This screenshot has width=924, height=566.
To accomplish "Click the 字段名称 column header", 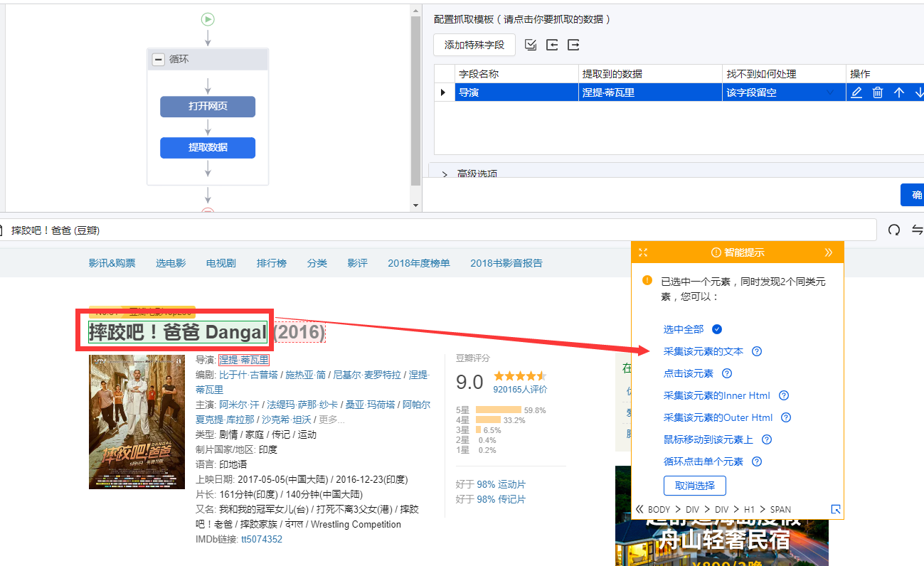I will [x=516, y=74].
